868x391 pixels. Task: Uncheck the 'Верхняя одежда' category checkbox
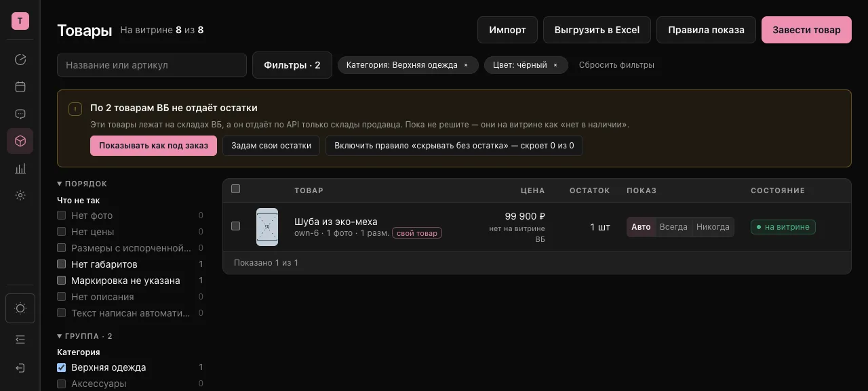(62, 367)
